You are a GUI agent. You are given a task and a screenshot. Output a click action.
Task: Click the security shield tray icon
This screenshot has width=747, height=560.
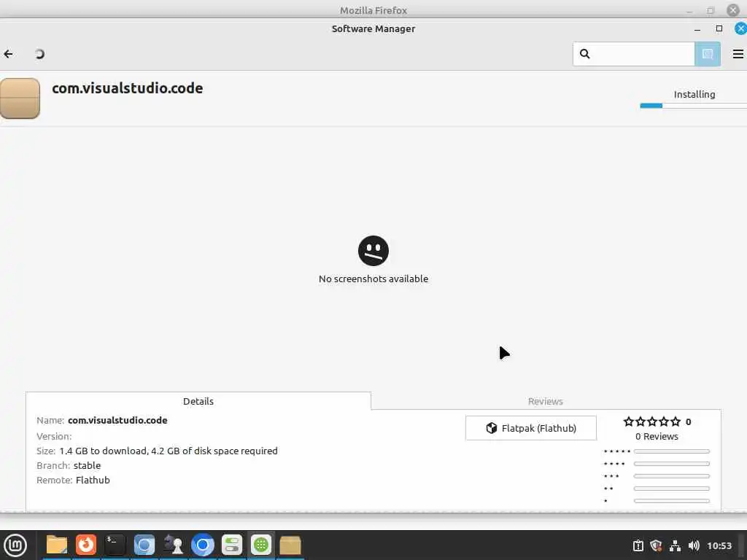click(x=656, y=545)
